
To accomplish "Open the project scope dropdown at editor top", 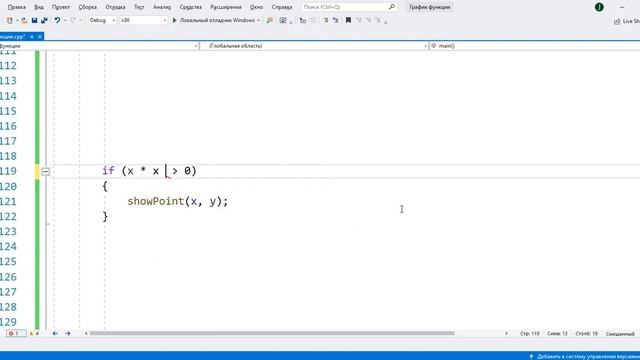I will (x=99, y=46).
